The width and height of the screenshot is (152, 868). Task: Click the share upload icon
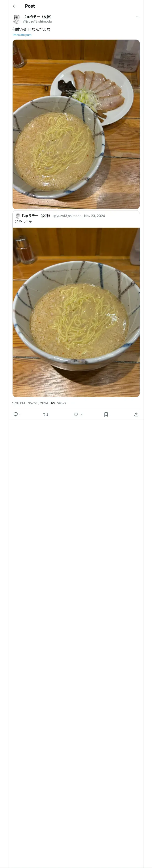click(136, 414)
